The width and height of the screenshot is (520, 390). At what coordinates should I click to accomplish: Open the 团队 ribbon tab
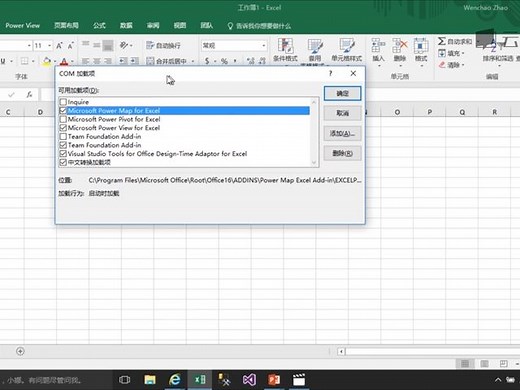(206, 25)
